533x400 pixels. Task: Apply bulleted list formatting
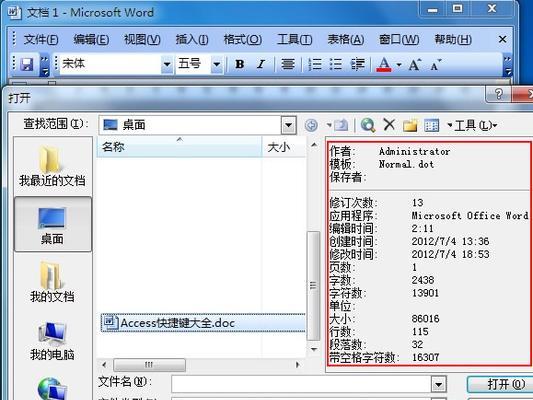pos(336,64)
